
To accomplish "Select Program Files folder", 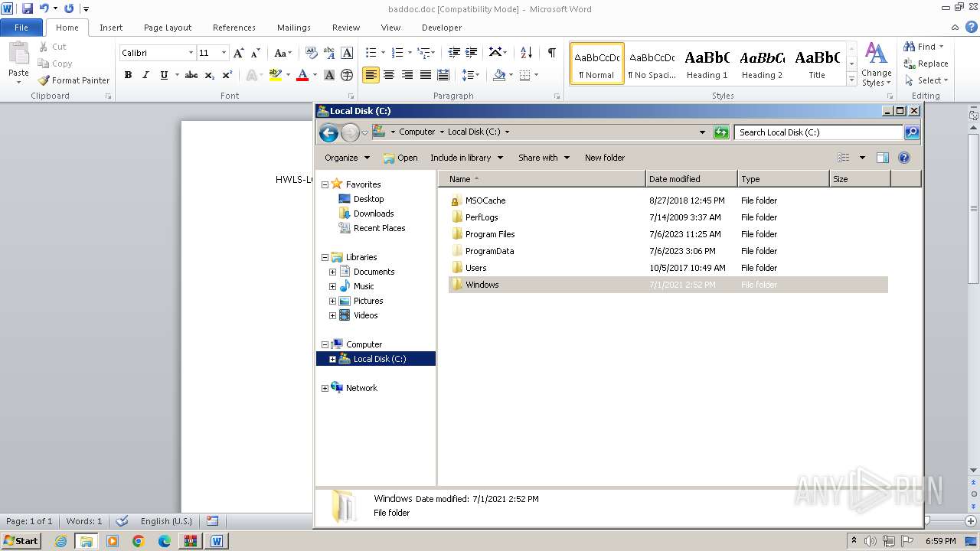I will point(490,234).
